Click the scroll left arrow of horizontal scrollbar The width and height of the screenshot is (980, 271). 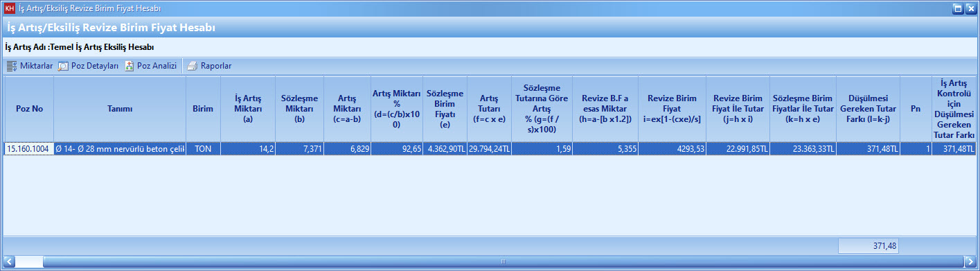[x=8, y=261]
